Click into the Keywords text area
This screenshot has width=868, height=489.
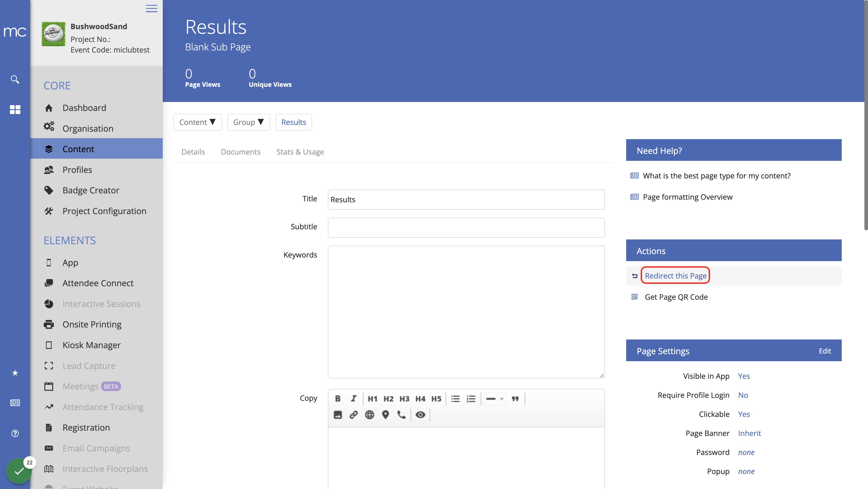click(x=466, y=312)
